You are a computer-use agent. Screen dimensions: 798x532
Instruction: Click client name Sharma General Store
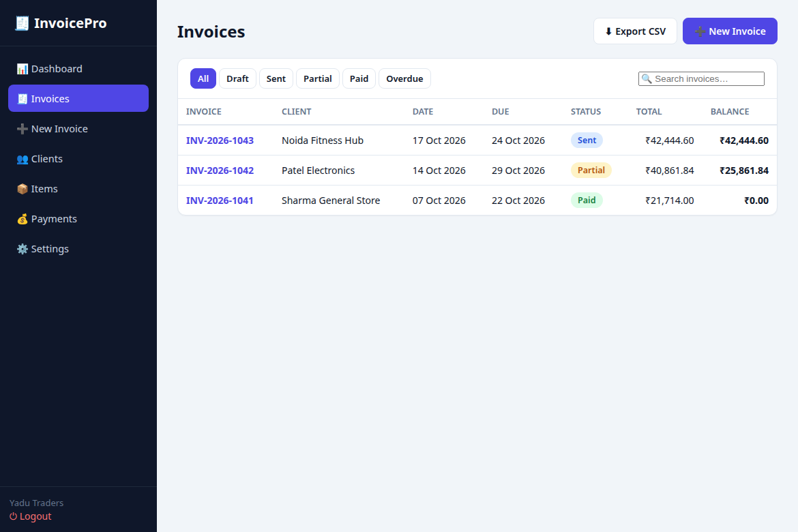[331, 201]
